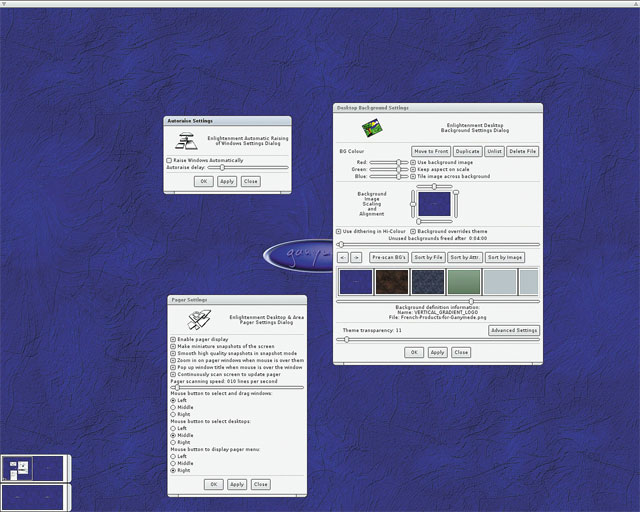Click Close in Pager Settings dialog
Viewport: 640px width, 512px height.
coord(260,485)
